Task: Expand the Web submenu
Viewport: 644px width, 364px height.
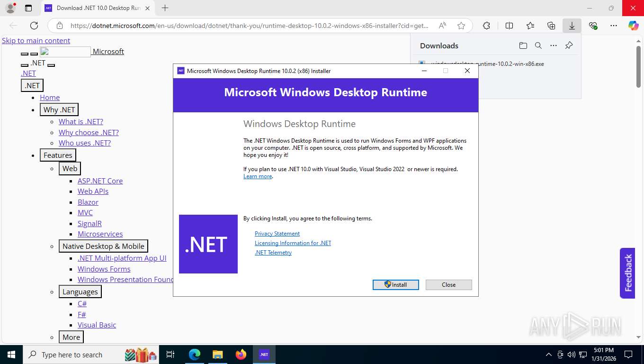Action: (70, 168)
